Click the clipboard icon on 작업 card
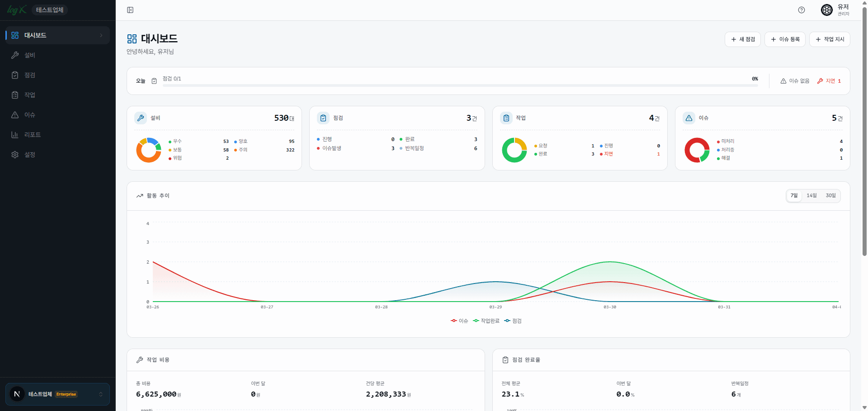This screenshot has height=411, width=868. (506, 118)
